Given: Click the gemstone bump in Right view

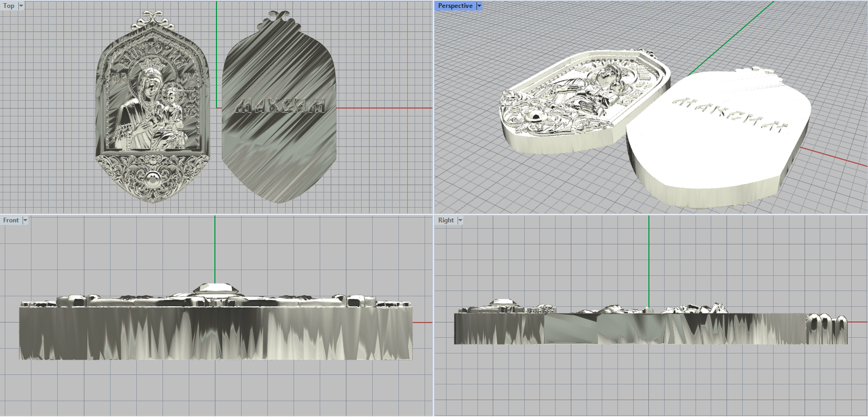Looking at the screenshot, I should pos(502,303).
